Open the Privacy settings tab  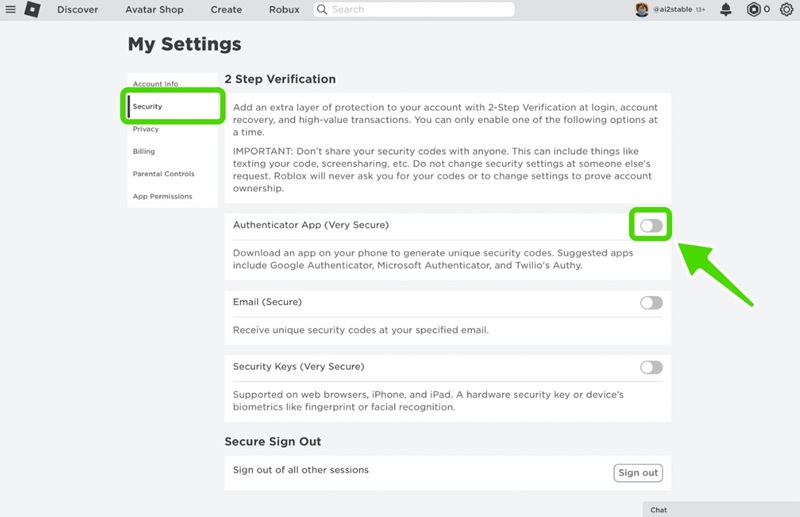click(x=146, y=129)
